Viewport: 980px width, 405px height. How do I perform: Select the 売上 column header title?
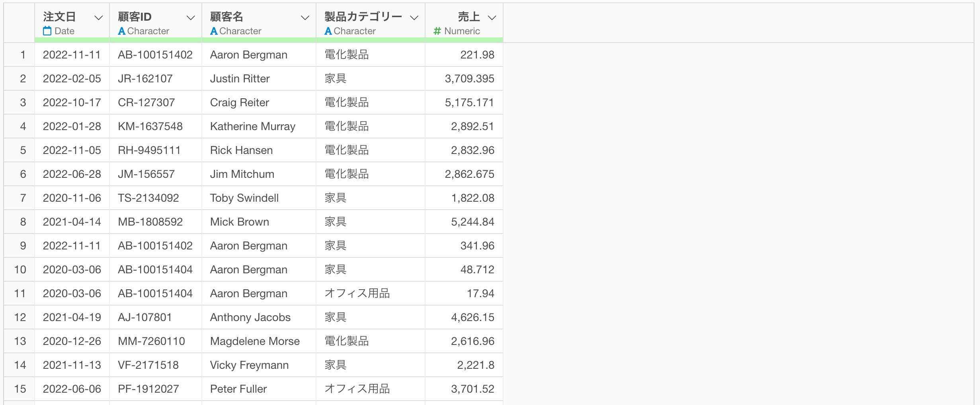click(x=469, y=17)
